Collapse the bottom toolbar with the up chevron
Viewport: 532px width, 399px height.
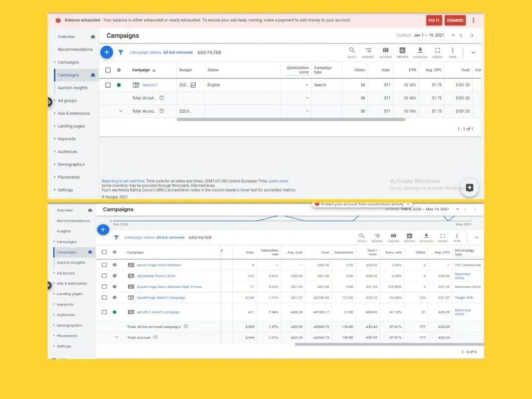coord(476,237)
